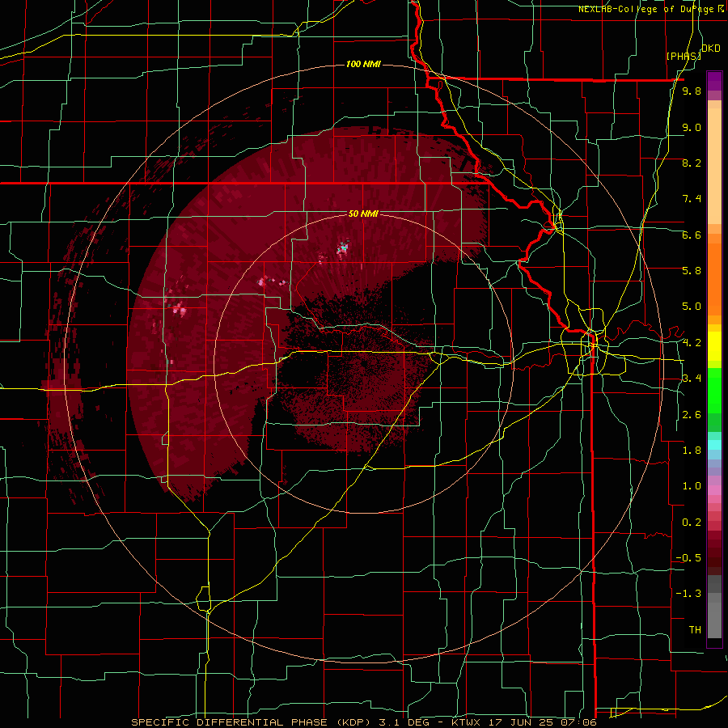The height and width of the screenshot is (728, 728).
Task: Click the 07:06 timestamp
Action: click(x=578, y=722)
